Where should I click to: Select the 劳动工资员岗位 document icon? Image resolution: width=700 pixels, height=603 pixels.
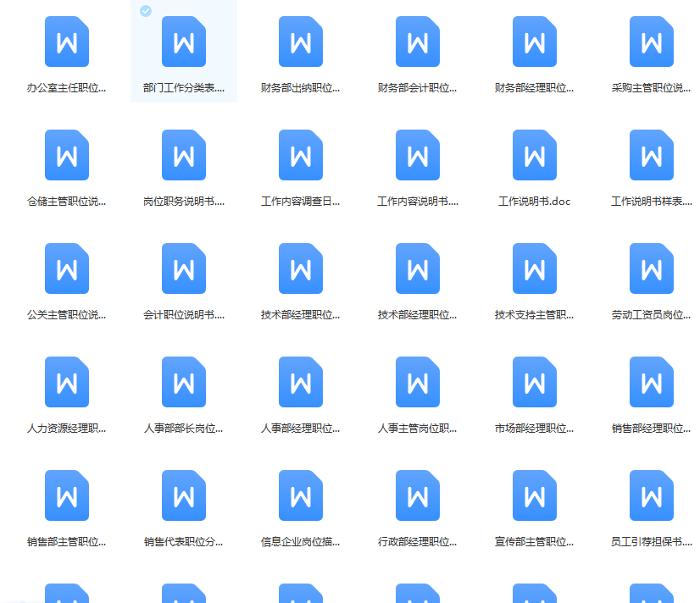[x=652, y=268]
